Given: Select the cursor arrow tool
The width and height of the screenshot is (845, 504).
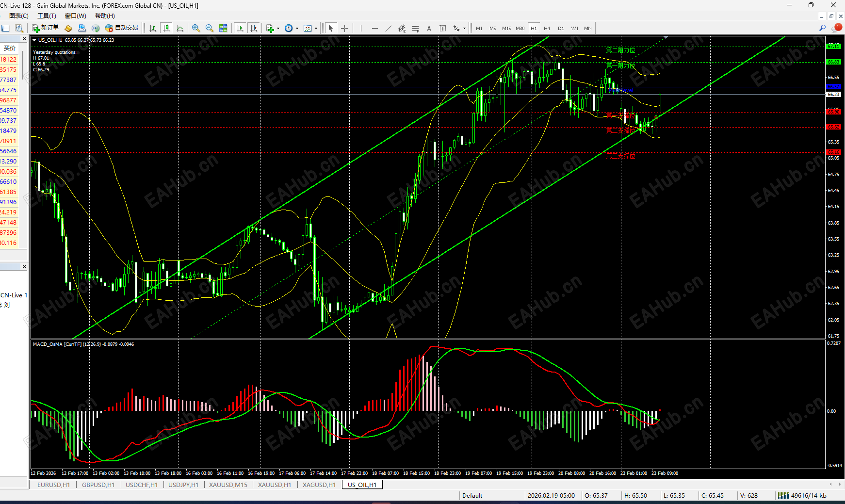Looking at the screenshot, I should coord(331,28).
